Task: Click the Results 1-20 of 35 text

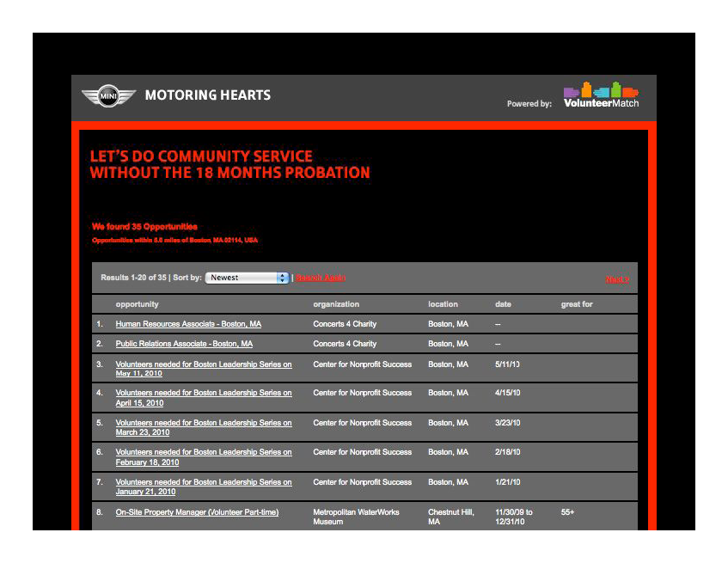Action: coord(134,278)
